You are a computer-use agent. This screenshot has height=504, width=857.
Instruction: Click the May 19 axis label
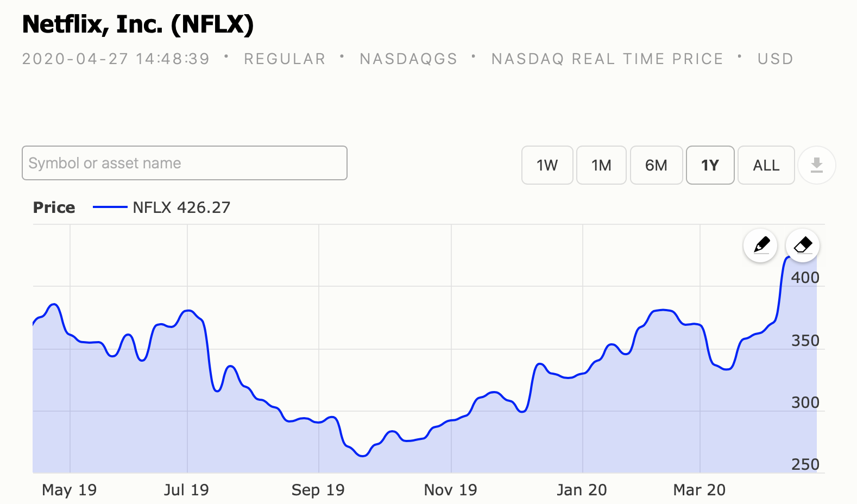70,490
